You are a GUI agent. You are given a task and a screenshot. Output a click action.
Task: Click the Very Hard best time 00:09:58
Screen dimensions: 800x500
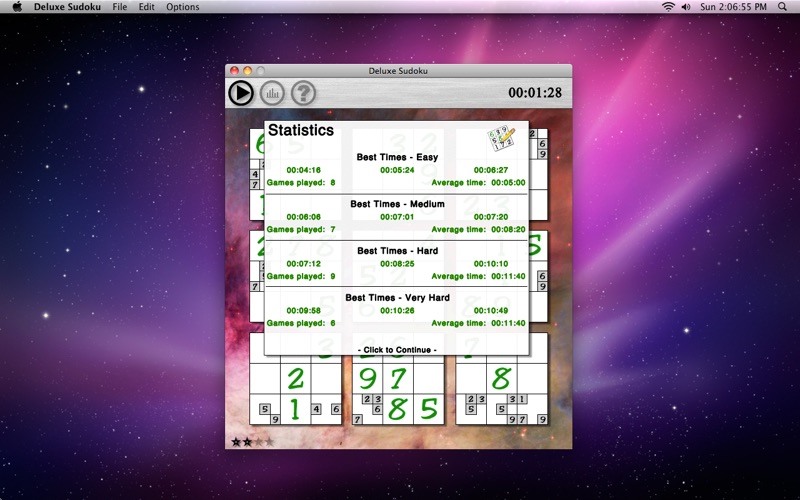[304, 311]
